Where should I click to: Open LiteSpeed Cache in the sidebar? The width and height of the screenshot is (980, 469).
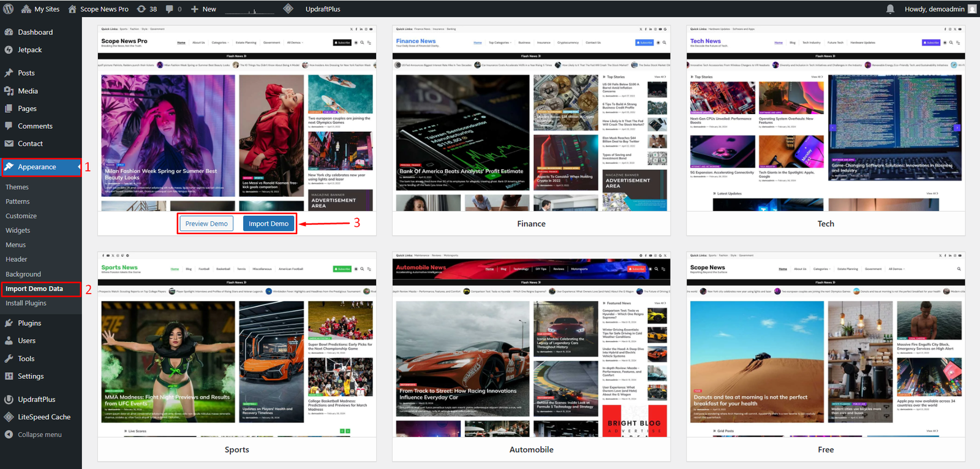[43, 417]
